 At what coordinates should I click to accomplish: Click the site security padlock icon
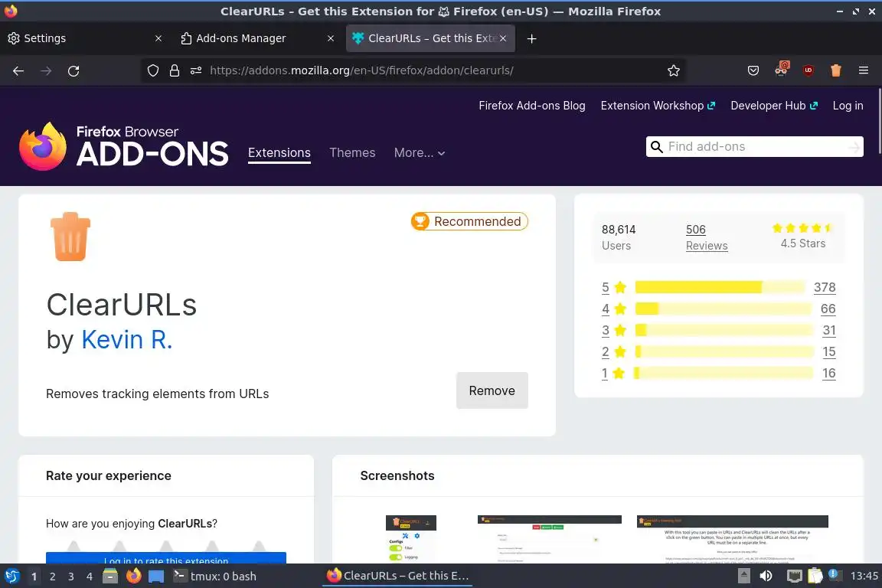[175, 70]
